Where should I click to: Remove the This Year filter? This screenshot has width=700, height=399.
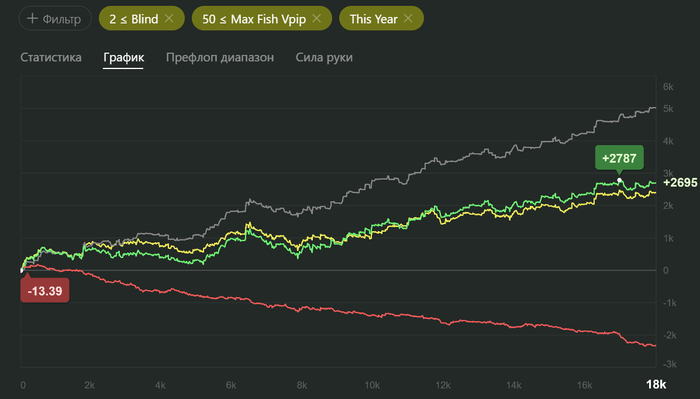408,19
